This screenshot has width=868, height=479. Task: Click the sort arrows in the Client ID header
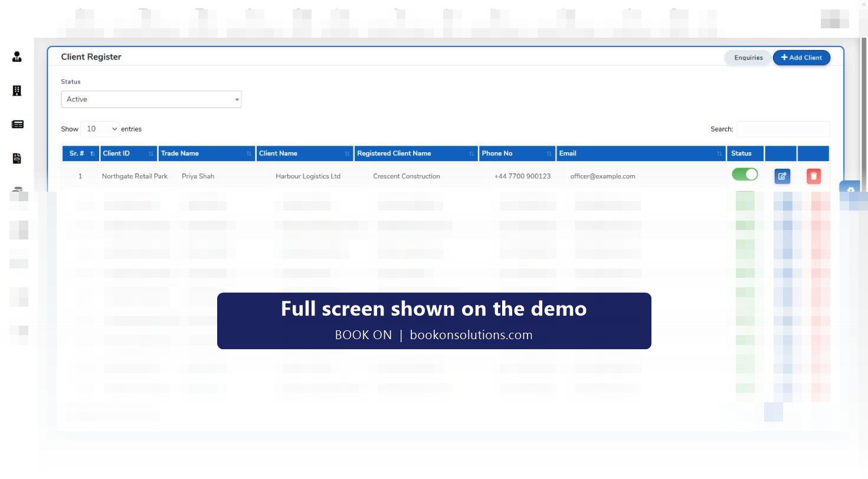151,154
